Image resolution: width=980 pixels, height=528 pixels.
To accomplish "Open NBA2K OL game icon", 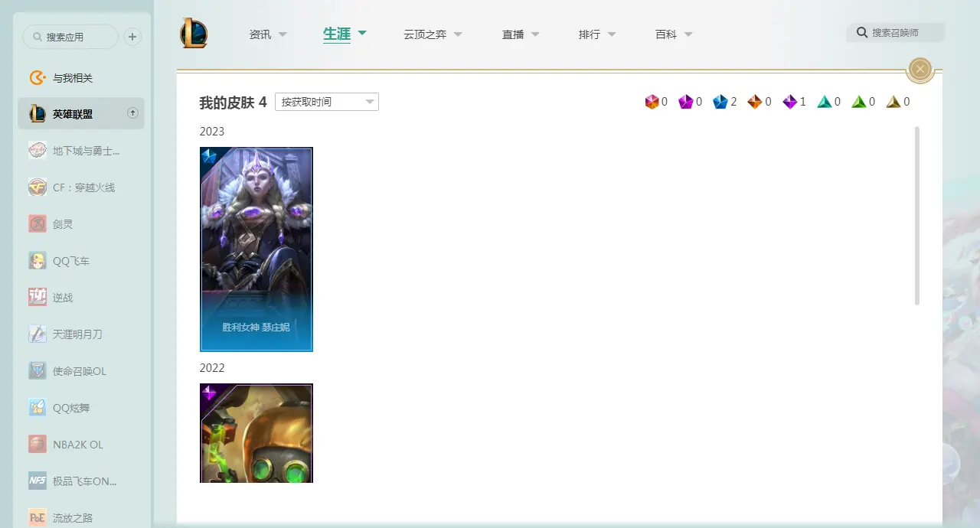I will coord(38,445).
